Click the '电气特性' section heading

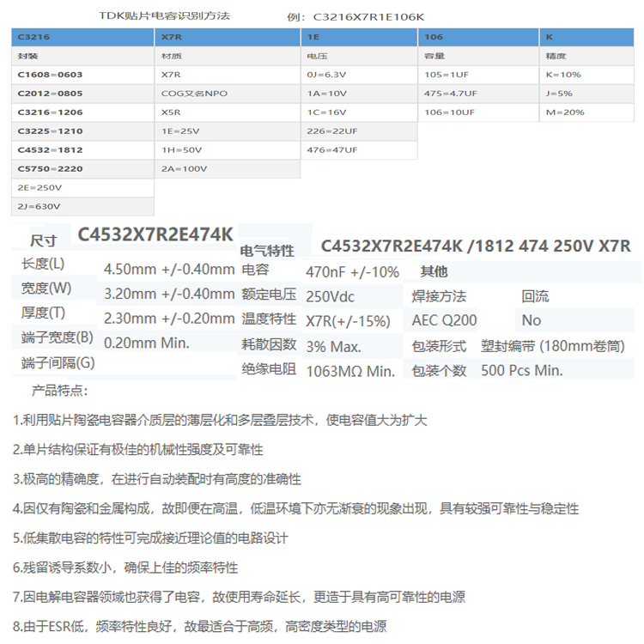tap(267, 251)
